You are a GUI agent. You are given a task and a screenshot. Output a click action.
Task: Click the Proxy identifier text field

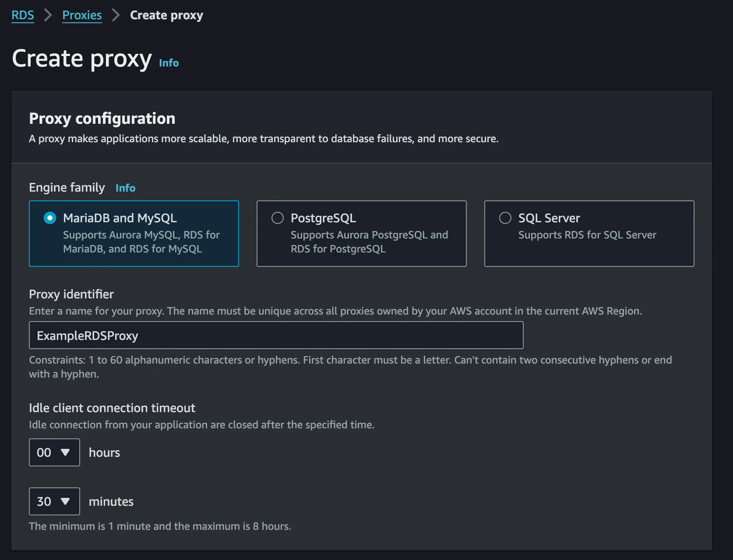tap(276, 336)
